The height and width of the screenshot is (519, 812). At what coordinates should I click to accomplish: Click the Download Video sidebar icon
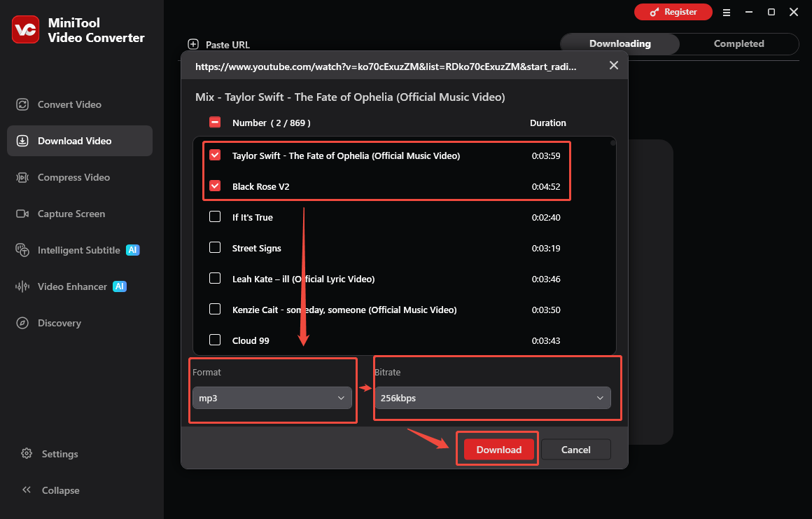[22, 141]
